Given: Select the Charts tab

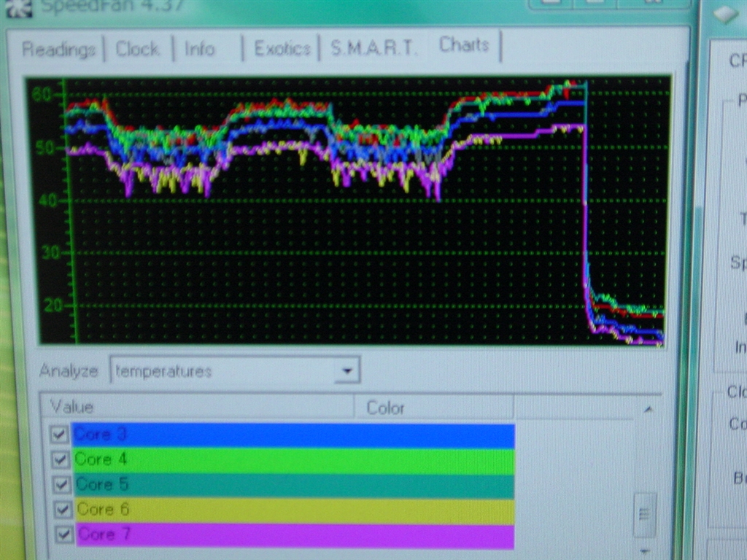Looking at the screenshot, I should [x=464, y=45].
